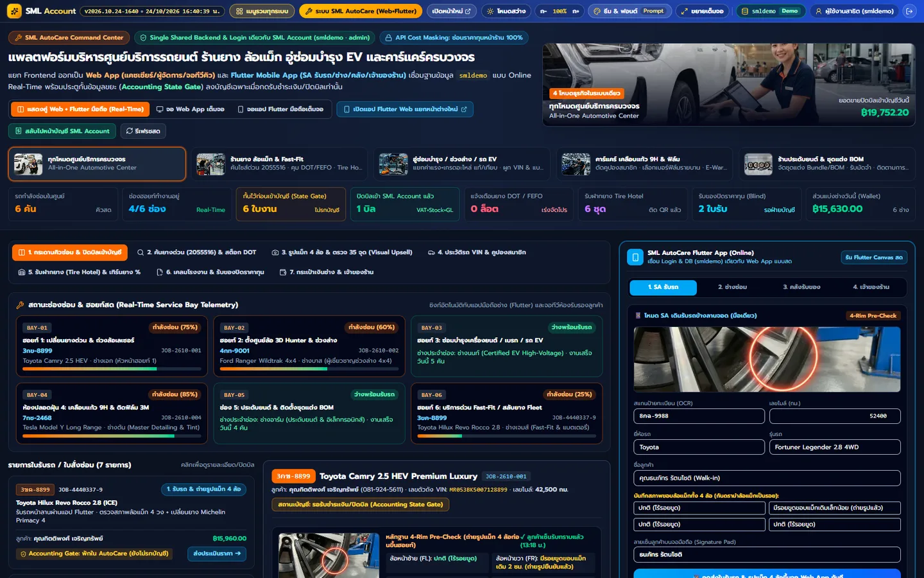
Task: Click the Signature Pad customer signature field
Action: pyautogui.click(x=767, y=554)
